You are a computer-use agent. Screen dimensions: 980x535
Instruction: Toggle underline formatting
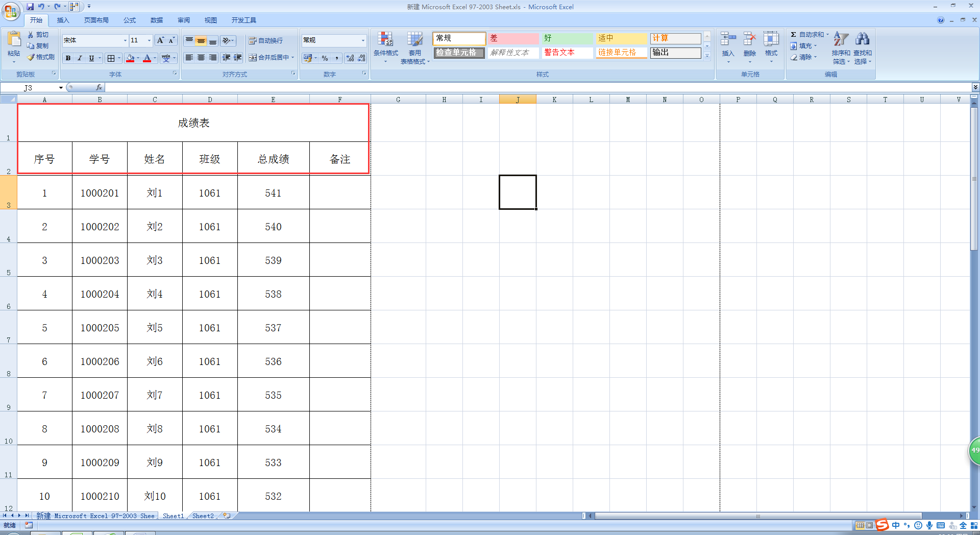(x=90, y=58)
